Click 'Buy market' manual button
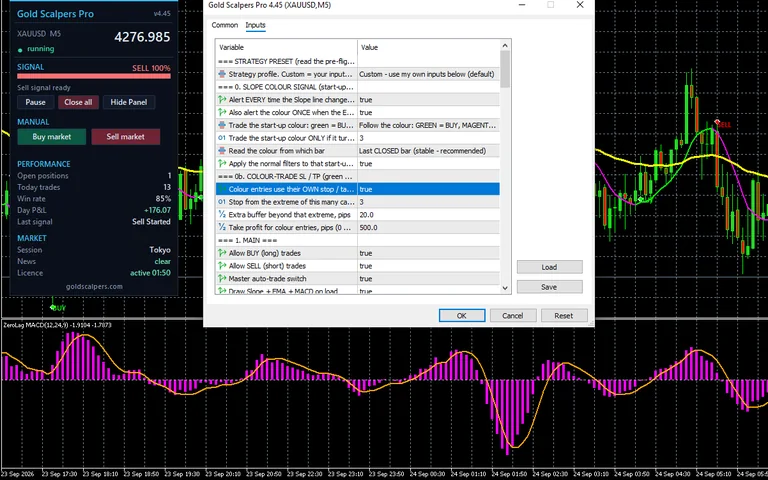The width and height of the screenshot is (768, 480). (52, 137)
